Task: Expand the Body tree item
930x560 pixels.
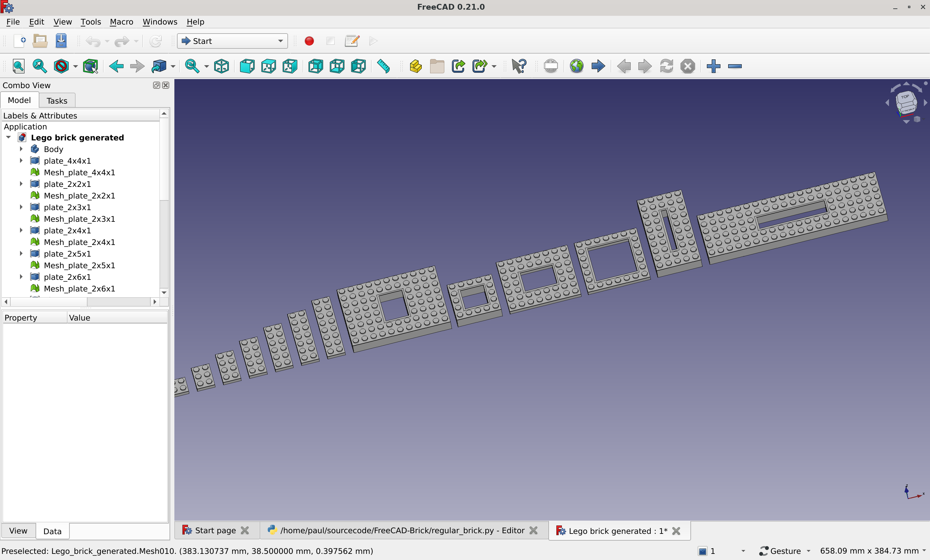Action: (x=21, y=149)
